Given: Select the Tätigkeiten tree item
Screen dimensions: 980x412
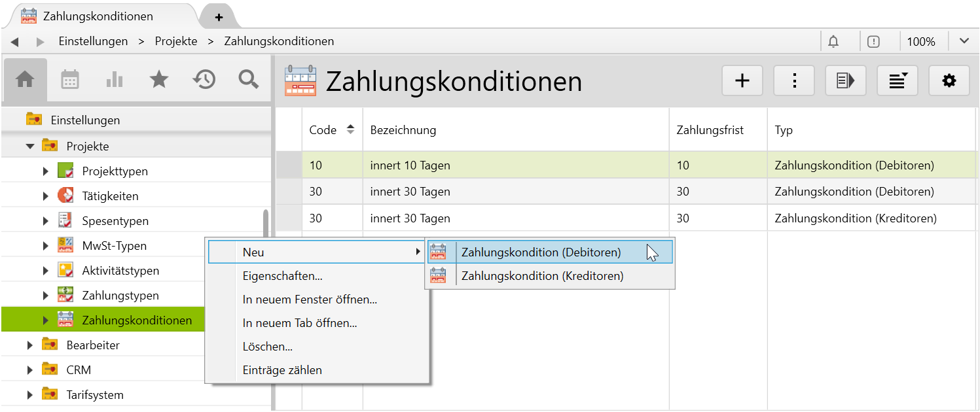Looking at the screenshot, I should click(x=110, y=196).
